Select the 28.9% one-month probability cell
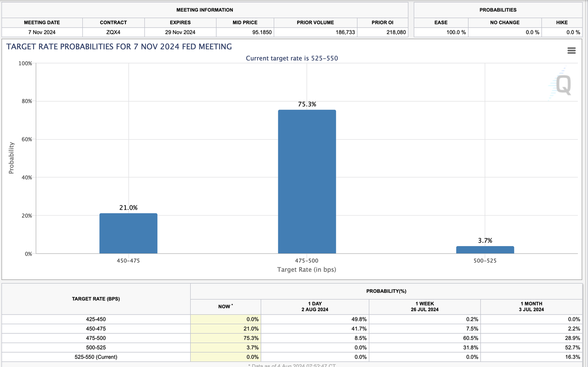This screenshot has width=588, height=367. point(532,338)
